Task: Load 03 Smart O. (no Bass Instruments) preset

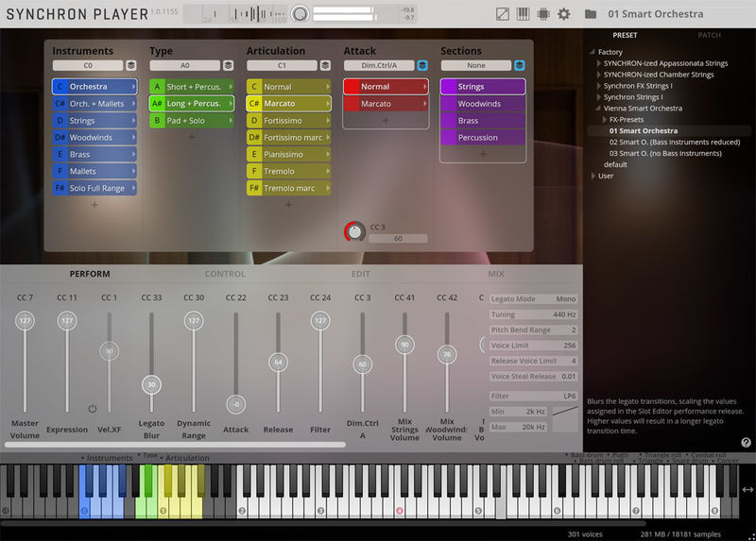Action: 665,153
